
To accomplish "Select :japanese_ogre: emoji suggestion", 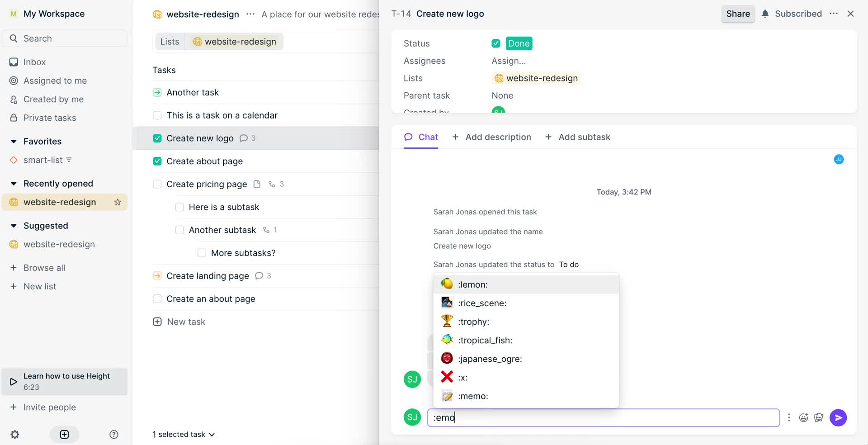I will coord(526,359).
